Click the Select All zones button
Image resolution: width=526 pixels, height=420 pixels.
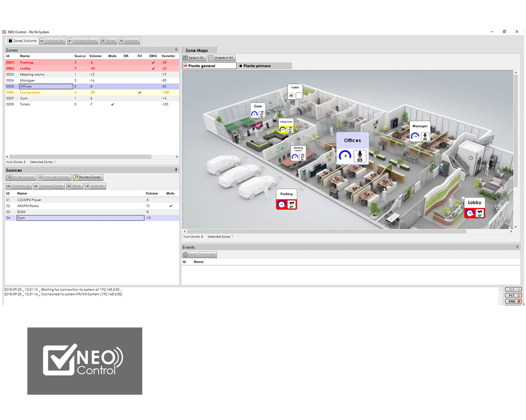194,58
